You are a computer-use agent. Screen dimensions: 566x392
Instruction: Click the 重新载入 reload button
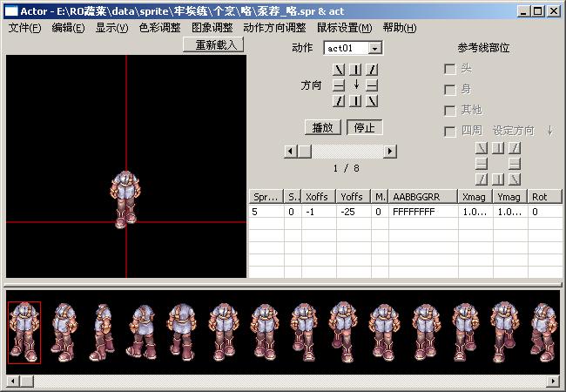(213, 44)
